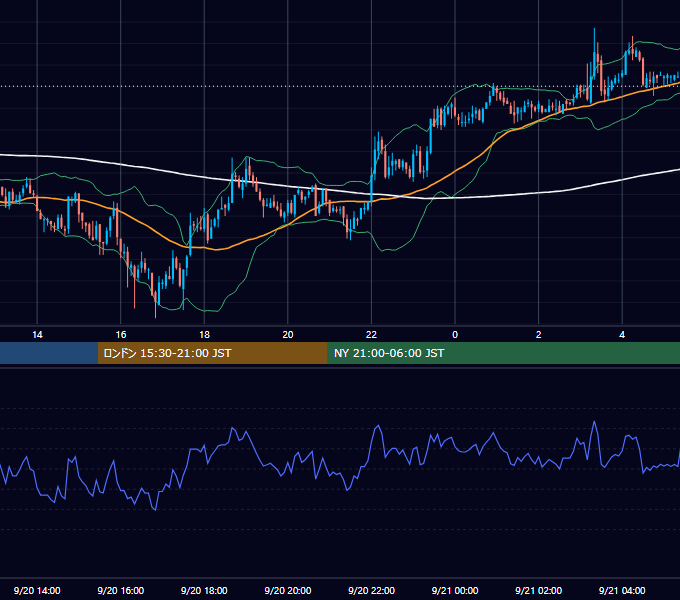Image resolution: width=680 pixels, height=600 pixels.
Task: Click the hour label 18 on the price chart axis
Action: 204,335
